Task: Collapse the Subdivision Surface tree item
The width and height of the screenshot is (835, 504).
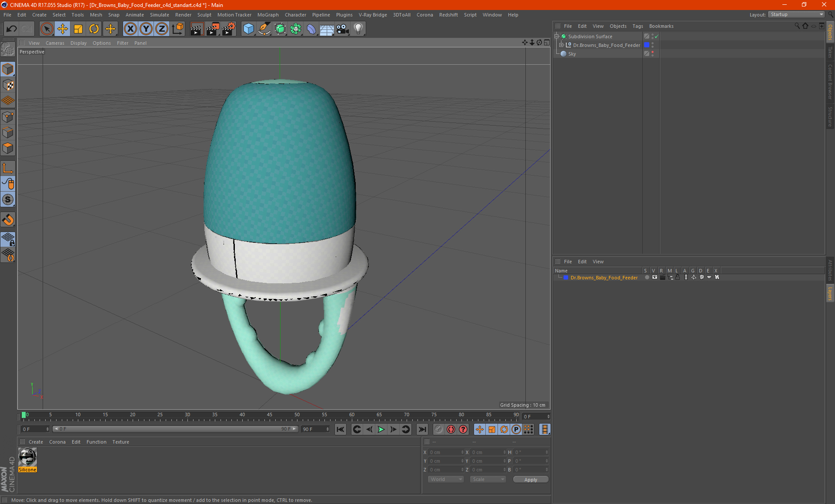Action: tap(557, 36)
